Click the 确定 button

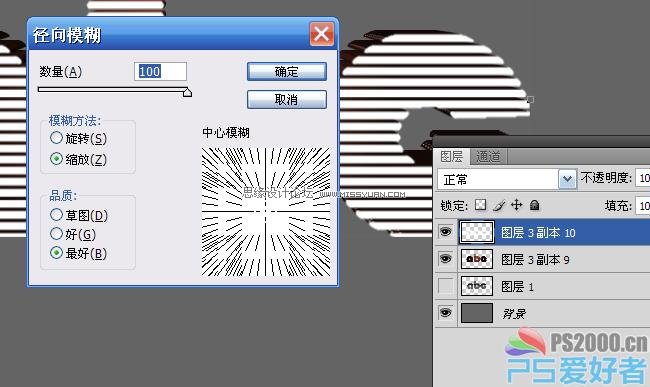(x=287, y=72)
